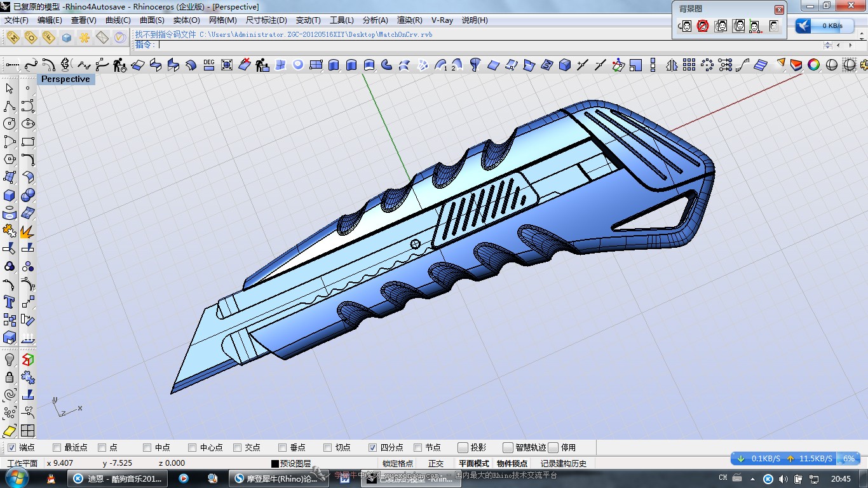Click the yellow F tag icon
Viewport: 868px width, 488px height.
click(48, 37)
